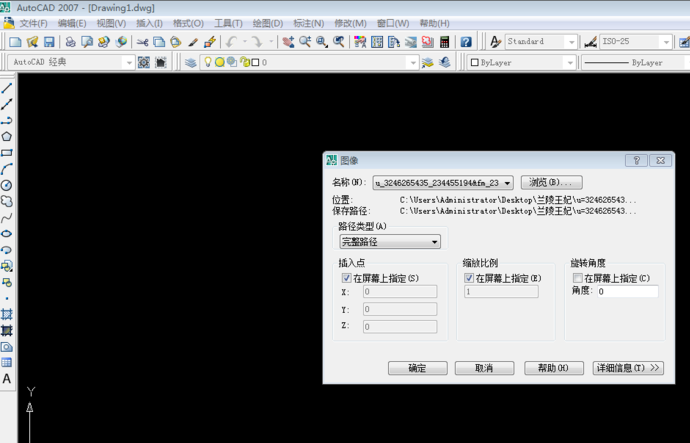Click the Match Properties brush icon
The width and height of the screenshot is (690, 443).
193,42
